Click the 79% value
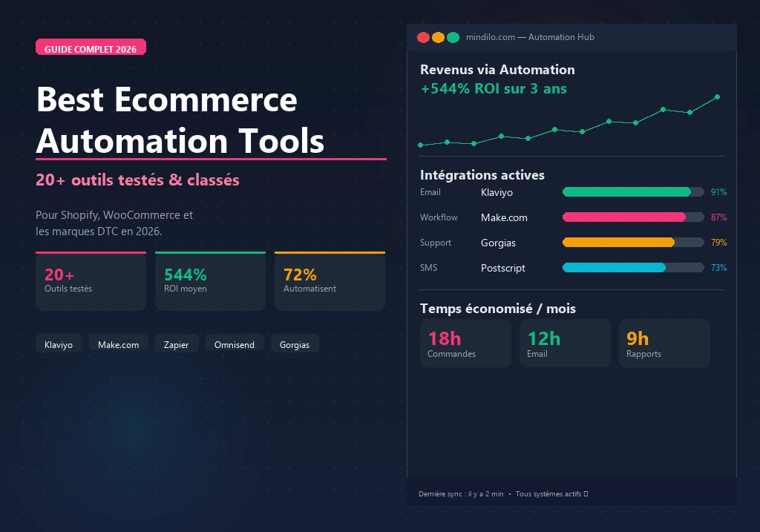Screen dimensions: 760x532 pos(718,243)
